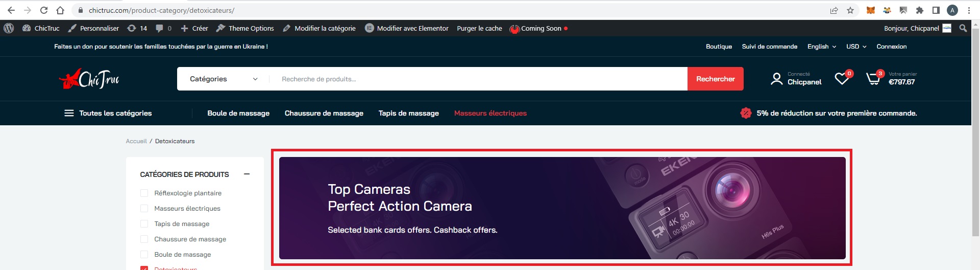The image size is (980, 270).
Task: Bookmark this page with the star icon
Action: coord(850,10)
